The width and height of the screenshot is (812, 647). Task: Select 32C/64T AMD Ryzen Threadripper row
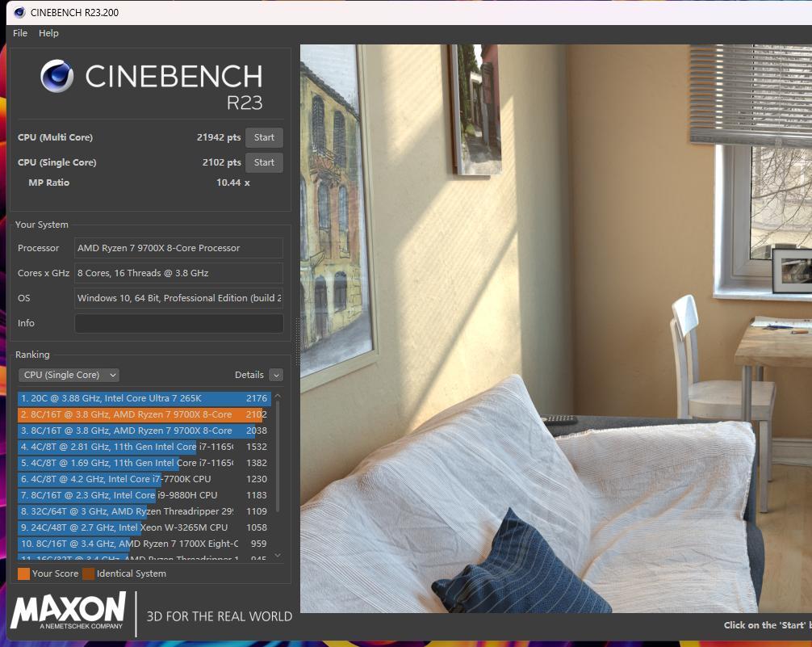(144, 511)
